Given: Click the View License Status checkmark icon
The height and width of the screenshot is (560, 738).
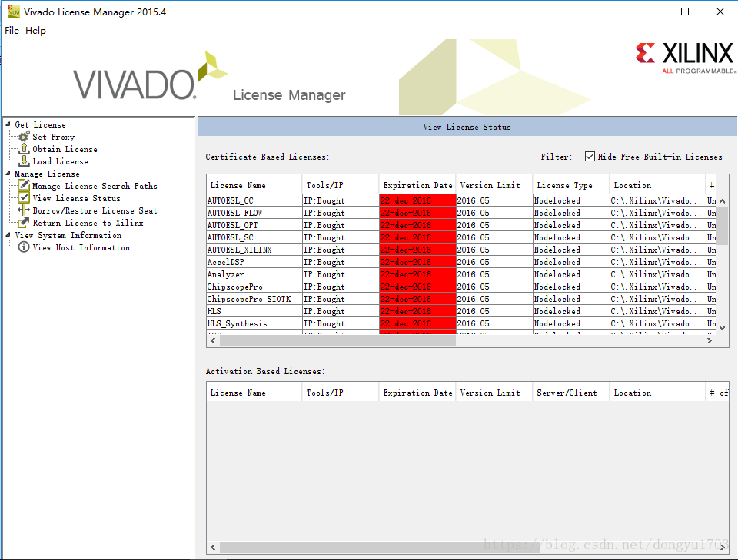Looking at the screenshot, I should point(24,198).
